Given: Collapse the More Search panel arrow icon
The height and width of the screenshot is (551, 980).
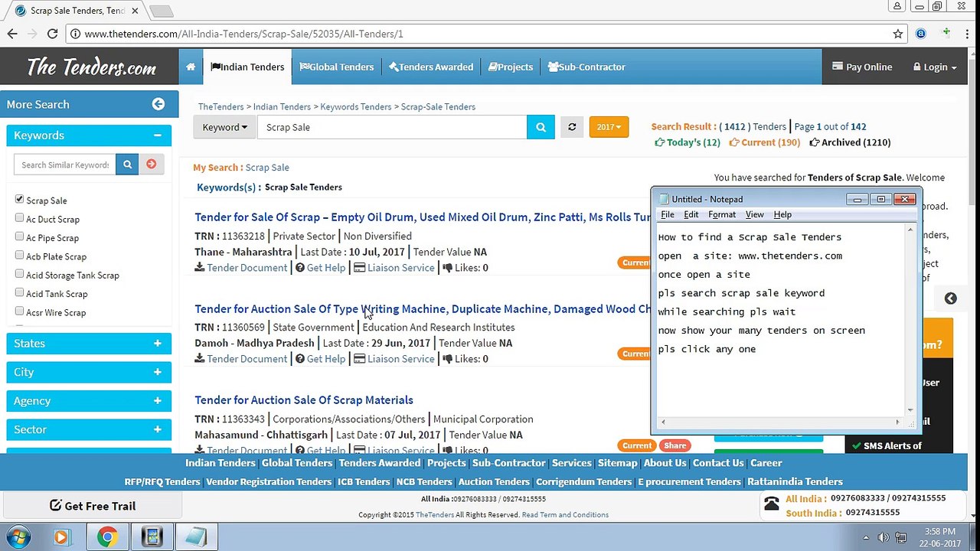Looking at the screenshot, I should (158, 104).
